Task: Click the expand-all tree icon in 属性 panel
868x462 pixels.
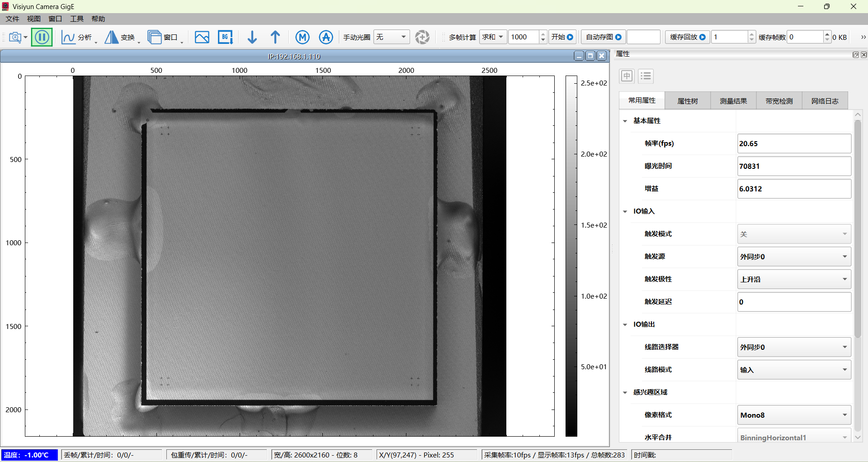Action: coord(627,76)
